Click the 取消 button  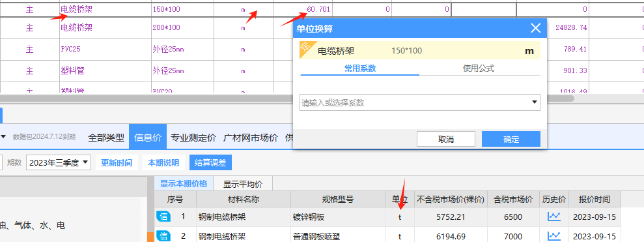(x=446, y=139)
